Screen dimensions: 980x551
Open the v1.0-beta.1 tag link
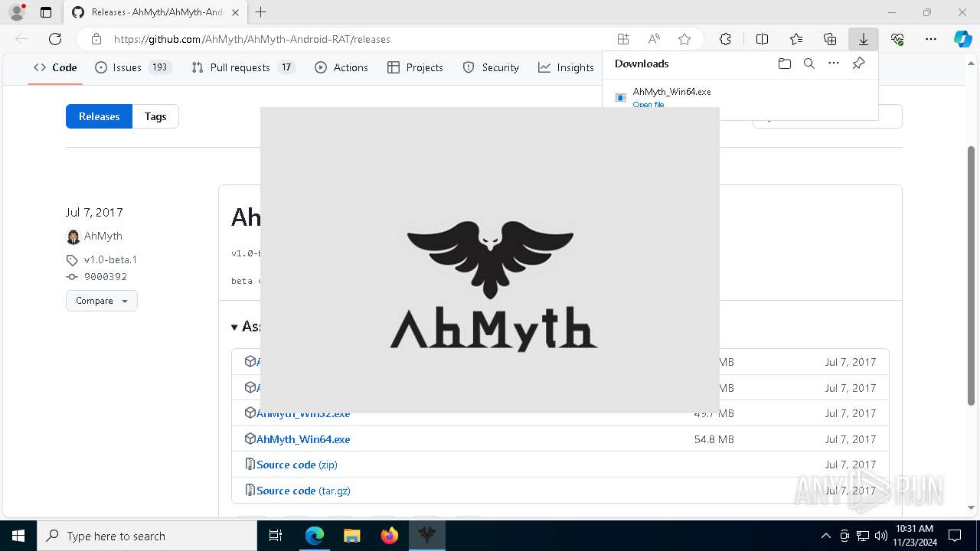(110, 259)
